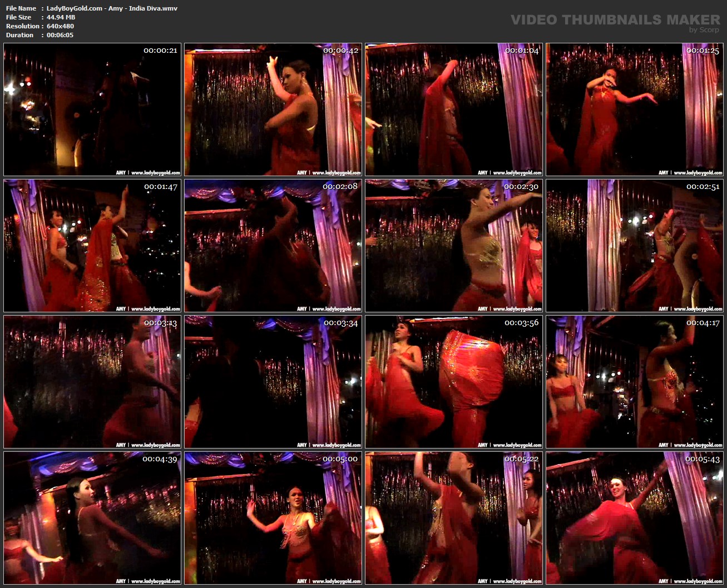
Task: Open the 00:01:25 video frame
Action: [x=635, y=110]
